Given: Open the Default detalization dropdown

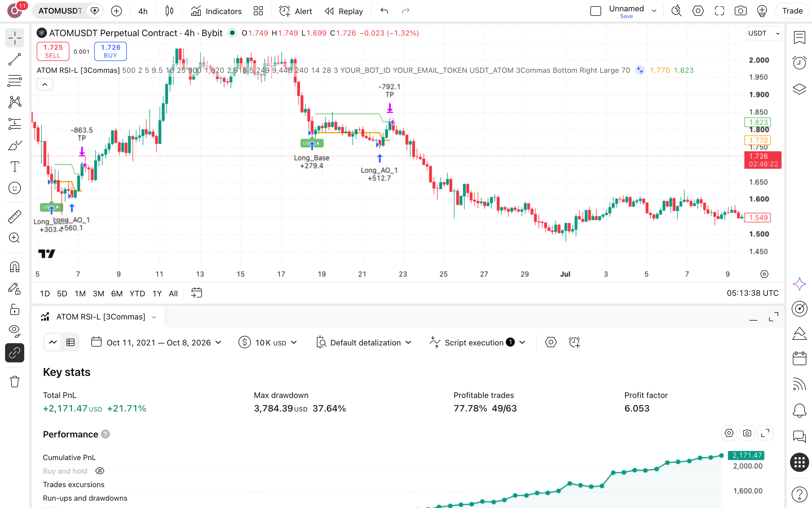Looking at the screenshot, I should (x=364, y=343).
